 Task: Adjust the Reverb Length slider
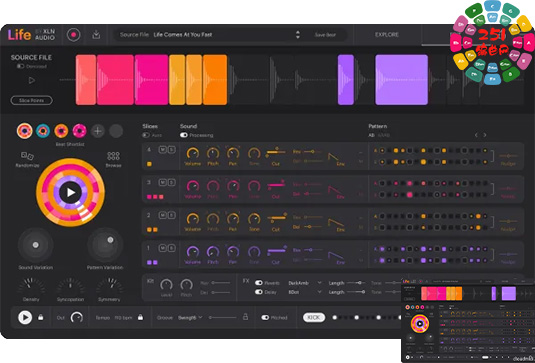point(355,283)
